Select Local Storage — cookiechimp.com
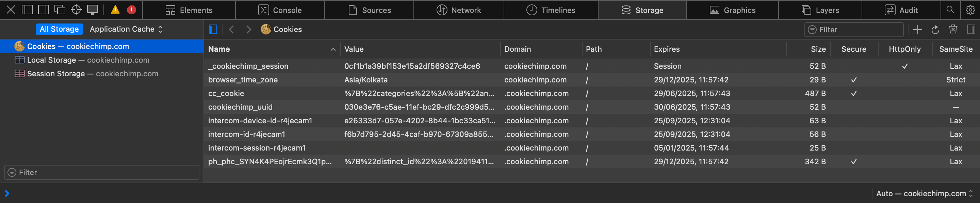This screenshot has height=203, width=980. (x=88, y=60)
